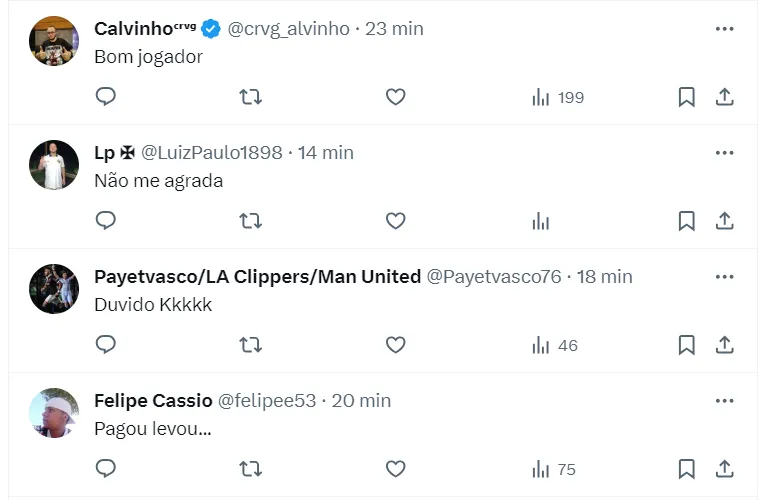Expand more options for Felipe Cassio's tweet

[x=725, y=401]
